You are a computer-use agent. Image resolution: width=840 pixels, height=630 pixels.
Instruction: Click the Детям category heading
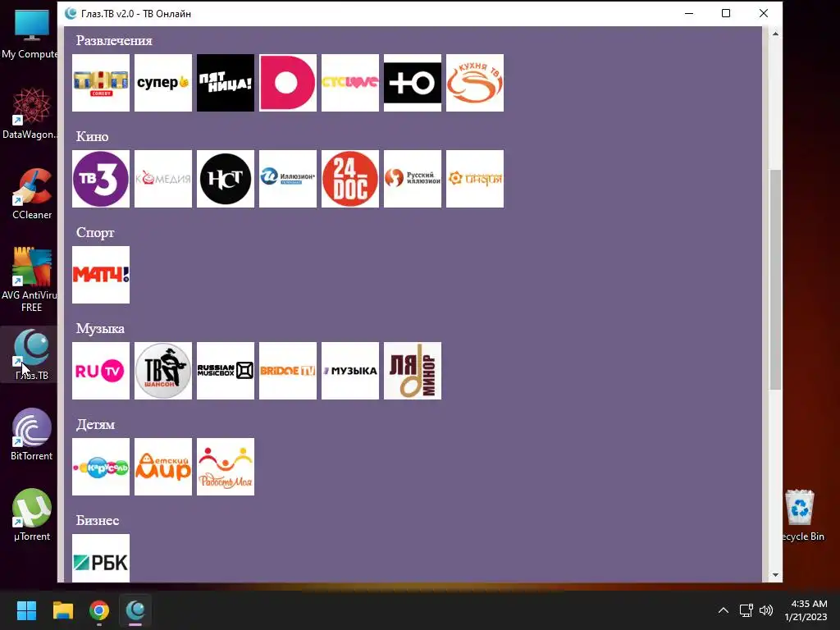click(x=95, y=424)
